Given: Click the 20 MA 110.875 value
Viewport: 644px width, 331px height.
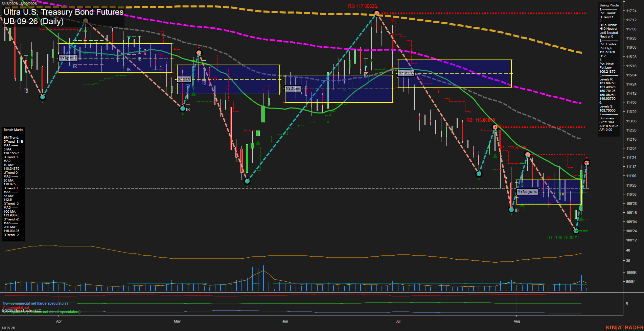Looking at the screenshot, I should pyautogui.click(x=10, y=184).
